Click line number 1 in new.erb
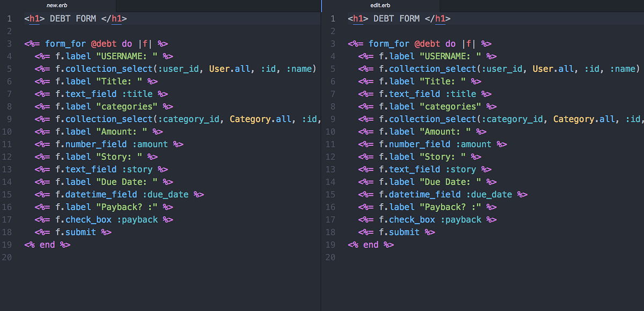Image resolution: width=644 pixels, height=311 pixels. coord(9,18)
